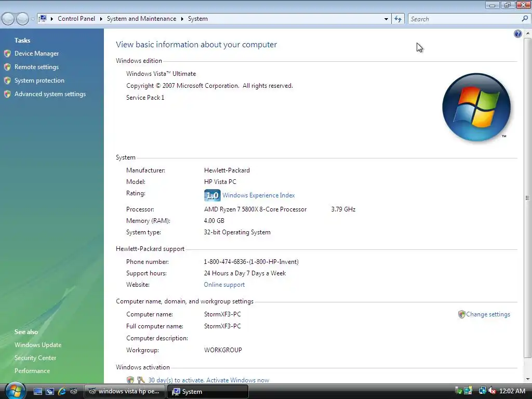The height and width of the screenshot is (399, 532).
Task: Open System protection task
Action: (x=39, y=81)
